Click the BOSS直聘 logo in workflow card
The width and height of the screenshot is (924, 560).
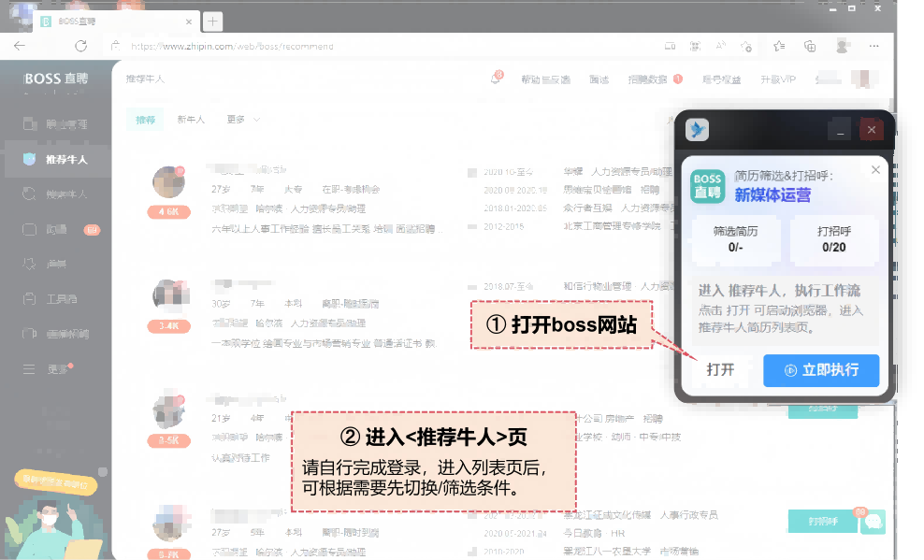point(707,184)
